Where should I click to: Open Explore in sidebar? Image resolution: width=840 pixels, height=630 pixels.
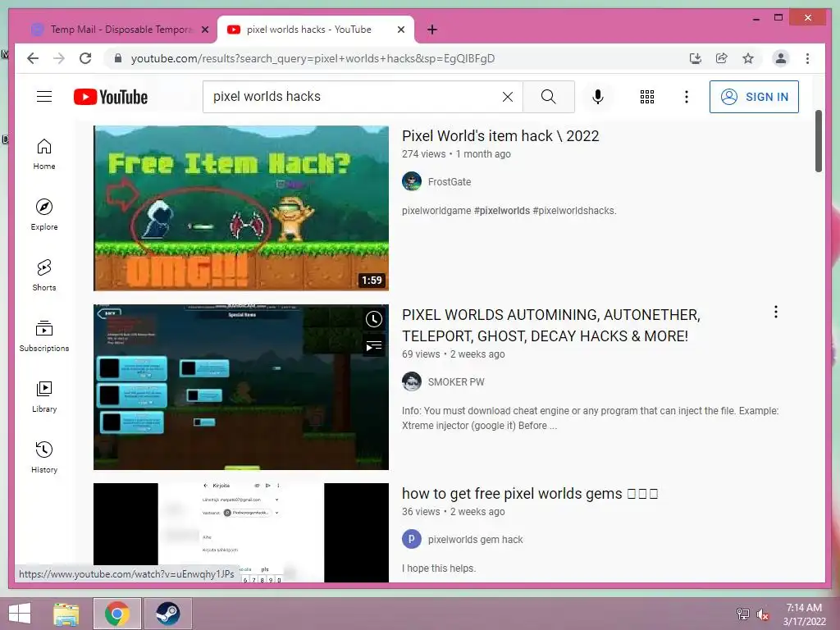[44, 214]
